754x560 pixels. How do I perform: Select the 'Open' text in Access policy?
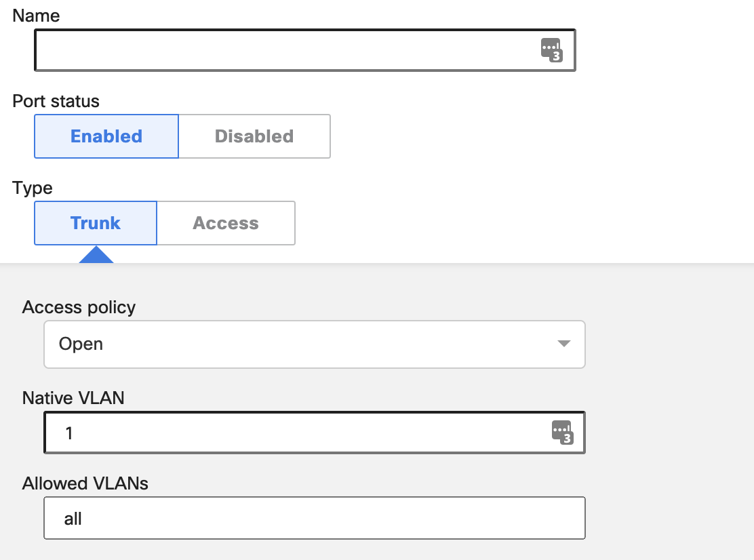click(81, 344)
